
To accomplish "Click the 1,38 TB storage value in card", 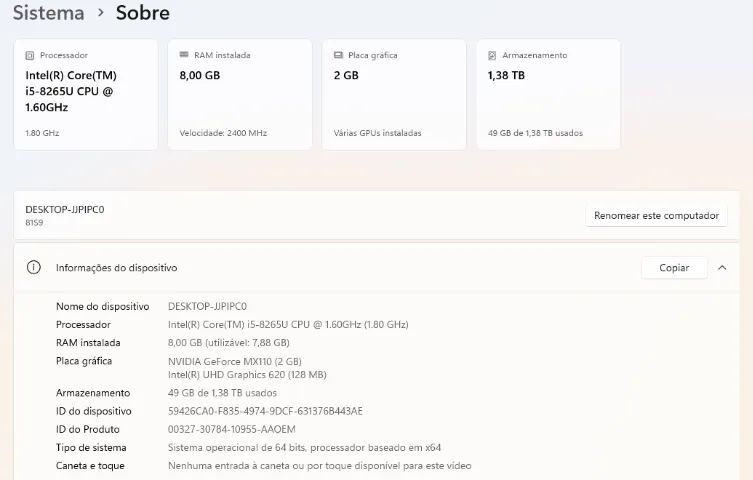I will click(506, 75).
